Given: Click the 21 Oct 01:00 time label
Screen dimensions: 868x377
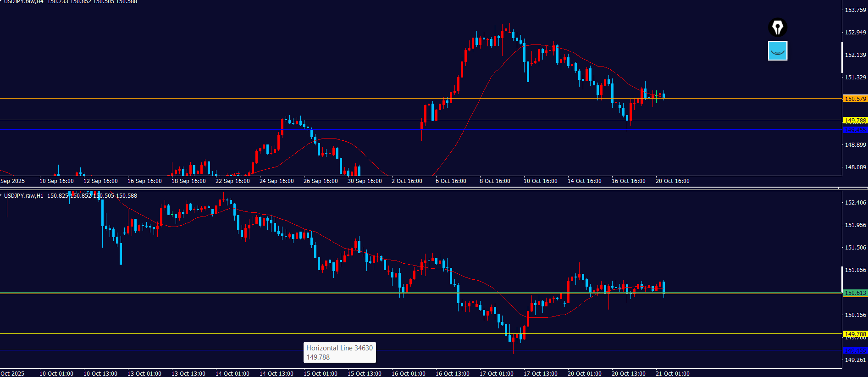Looking at the screenshot, I should (672, 373).
